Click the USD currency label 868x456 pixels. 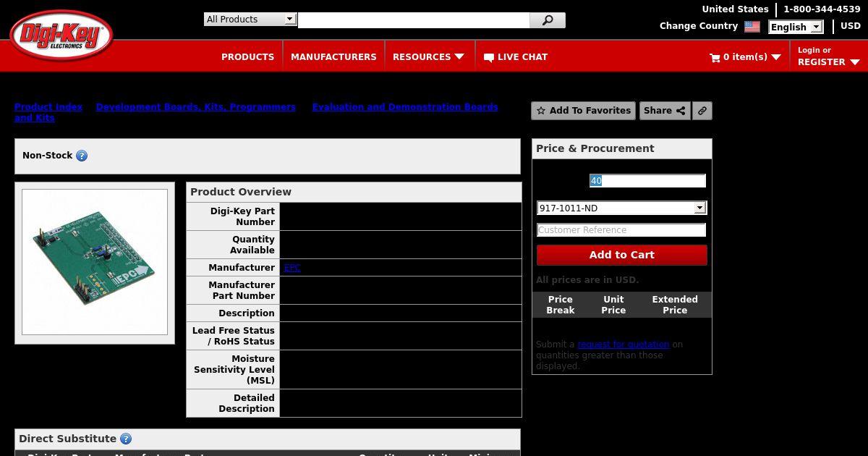point(851,26)
